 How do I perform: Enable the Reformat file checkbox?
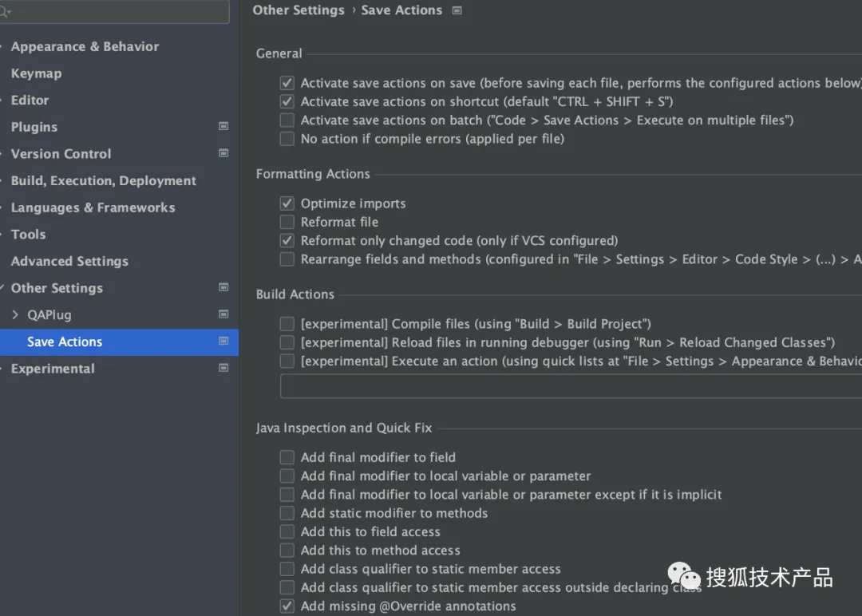[287, 222]
